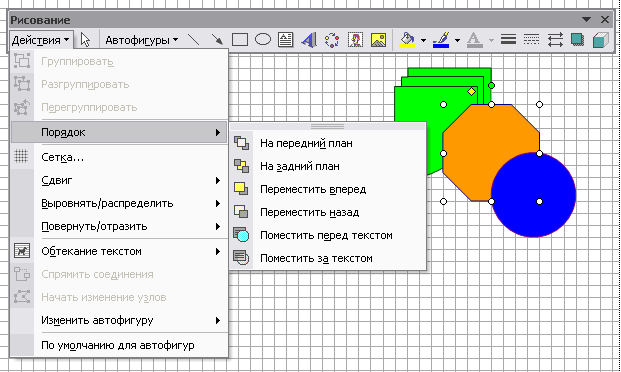Image resolution: width=621 pixels, height=372 pixels.
Task: Close the Рисование toolbar
Action: click(605, 19)
